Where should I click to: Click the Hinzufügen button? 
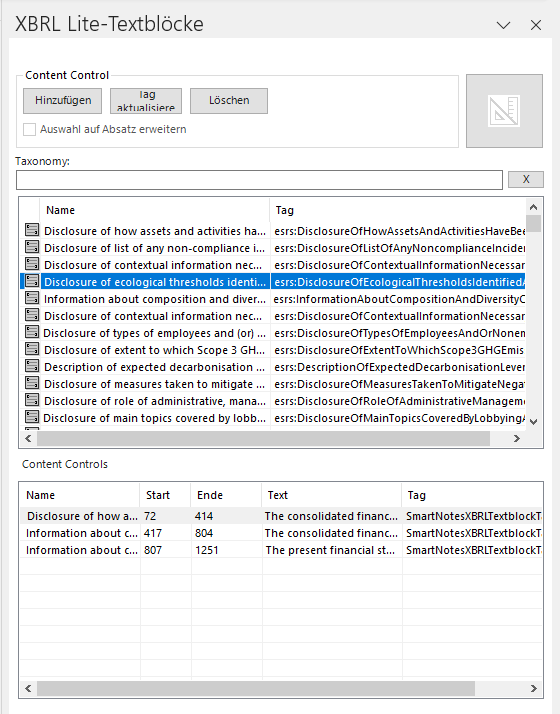63,101
